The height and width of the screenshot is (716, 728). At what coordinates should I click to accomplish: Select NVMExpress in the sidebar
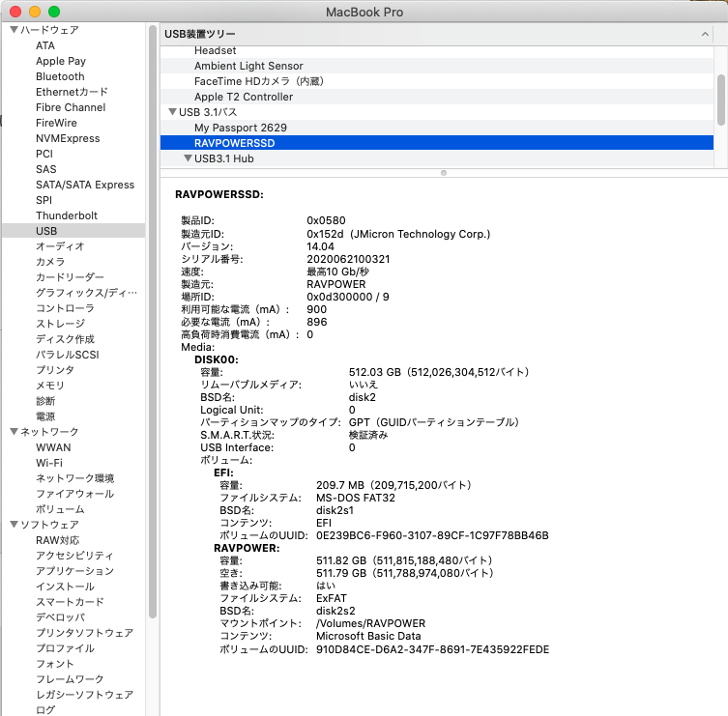coord(68,138)
